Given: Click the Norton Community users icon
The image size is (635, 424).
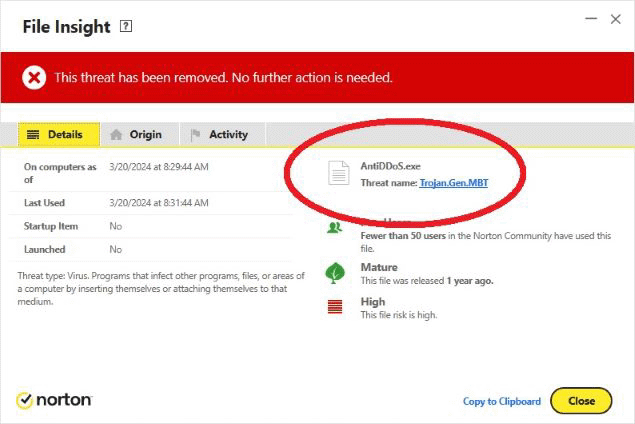Looking at the screenshot, I should pyautogui.click(x=334, y=228).
